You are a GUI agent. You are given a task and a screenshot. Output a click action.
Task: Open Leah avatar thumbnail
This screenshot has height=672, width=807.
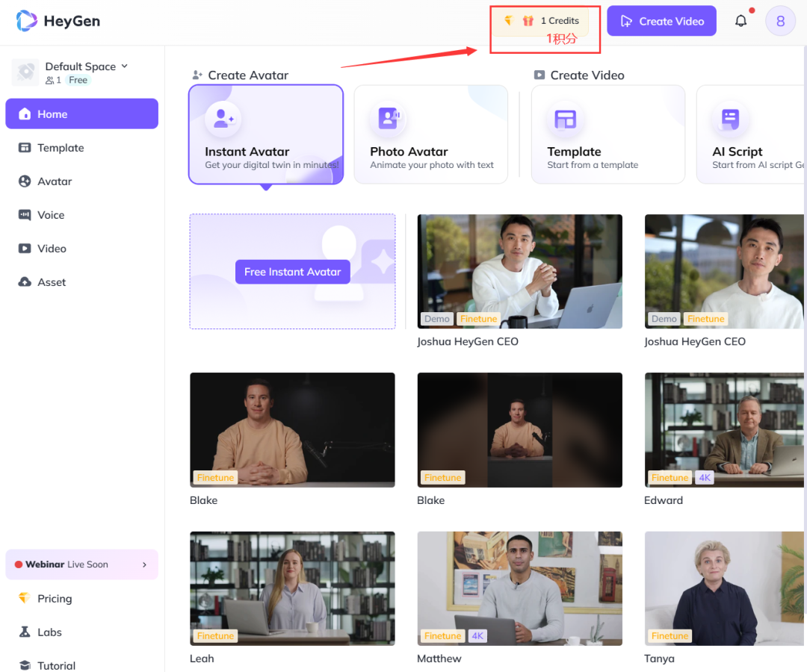coord(292,588)
